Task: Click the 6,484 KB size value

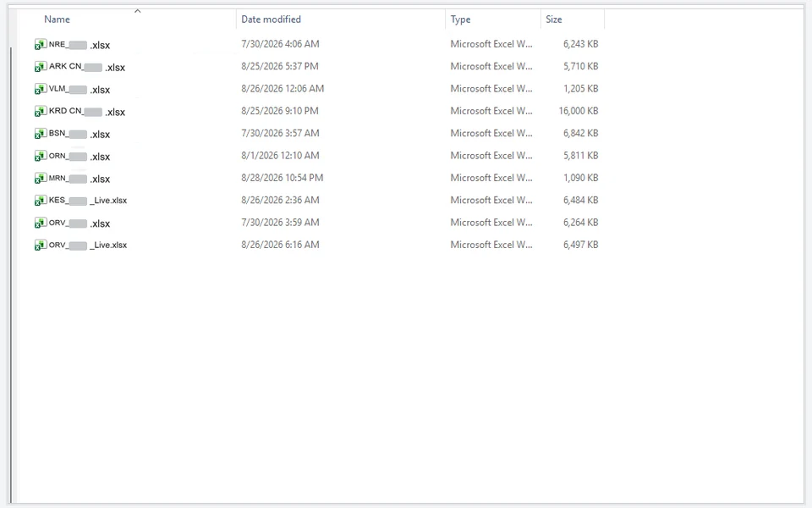Action: click(580, 200)
